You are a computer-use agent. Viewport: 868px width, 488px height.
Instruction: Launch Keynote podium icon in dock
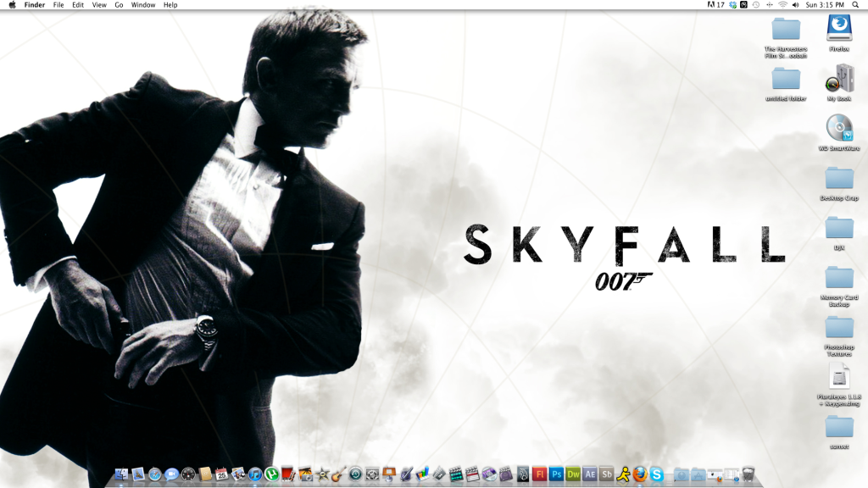click(x=389, y=474)
